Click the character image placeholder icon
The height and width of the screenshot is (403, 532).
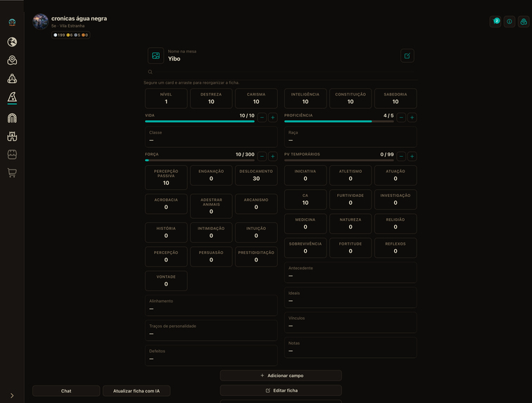point(156,56)
